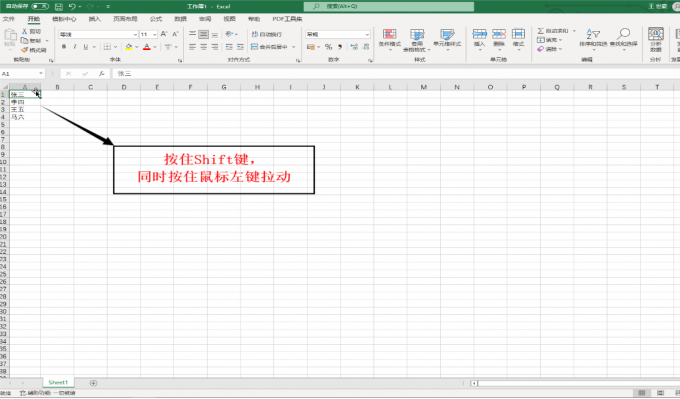Click the Find and Select magnifier icon
This screenshot has width=680, height=399.
(624, 34)
